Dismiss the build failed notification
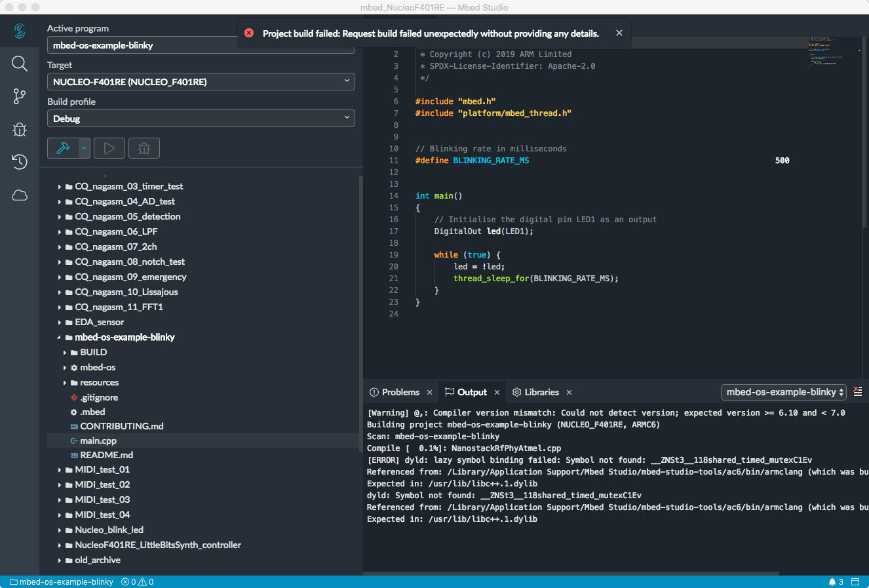The image size is (869, 588). 619,33
